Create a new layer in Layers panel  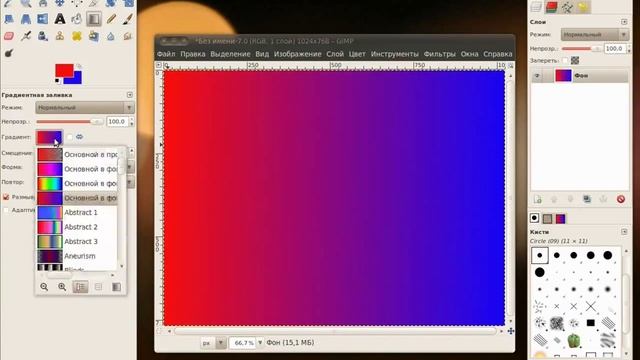tap(538, 199)
